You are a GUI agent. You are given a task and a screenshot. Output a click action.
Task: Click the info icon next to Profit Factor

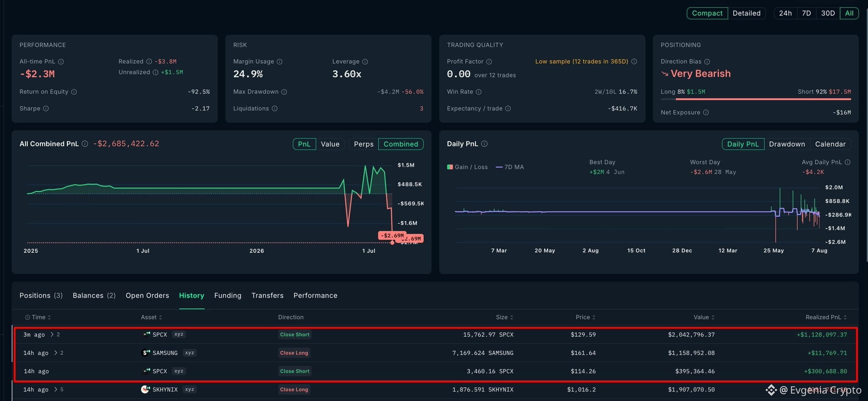click(x=489, y=61)
